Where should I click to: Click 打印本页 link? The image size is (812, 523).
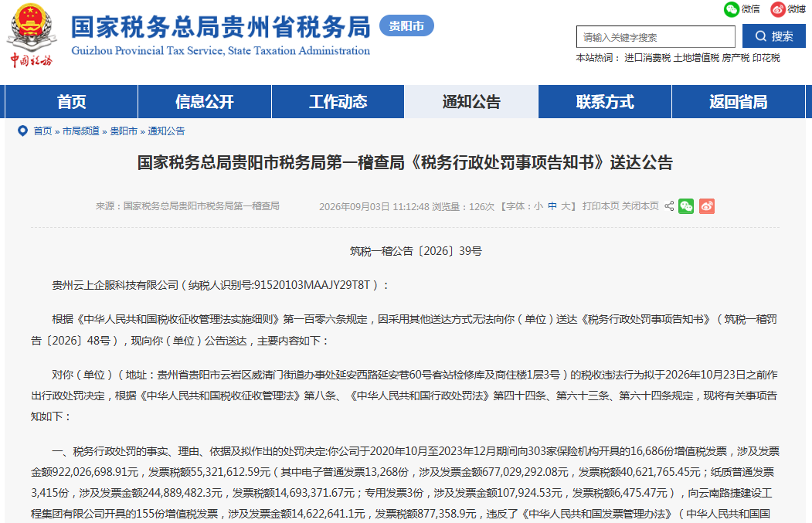coord(601,206)
